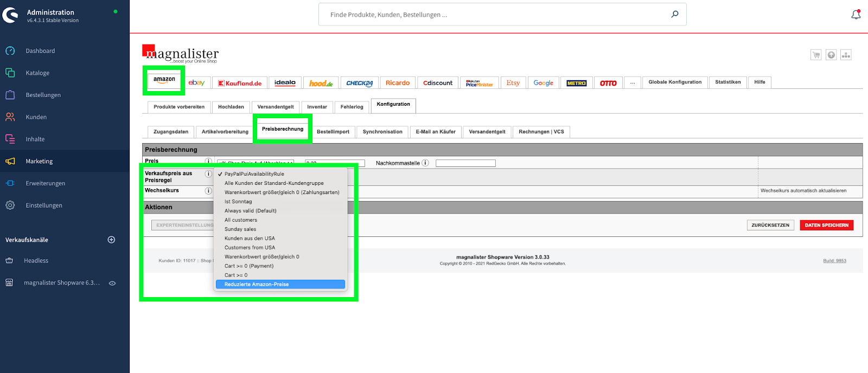Image resolution: width=868 pixels, height=373 pixels.
Task: Choose Ist Sonntag option
Action: tap(280, 202)
